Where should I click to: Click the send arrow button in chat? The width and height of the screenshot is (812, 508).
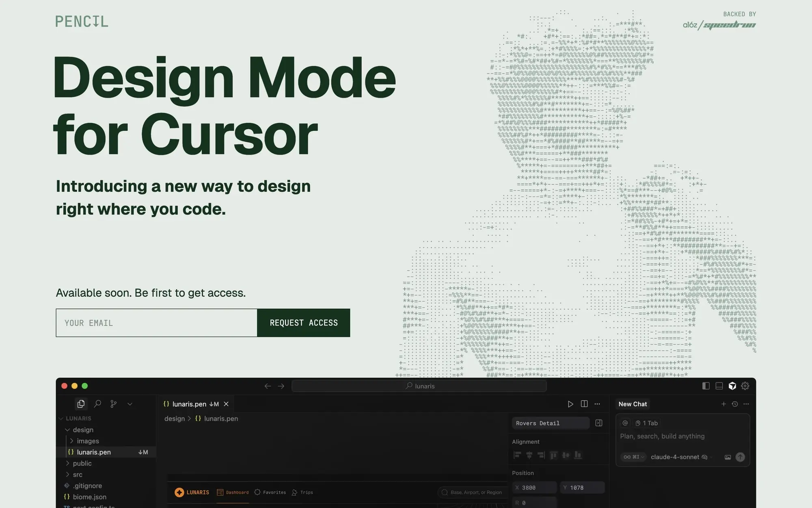tap(740, 457)
